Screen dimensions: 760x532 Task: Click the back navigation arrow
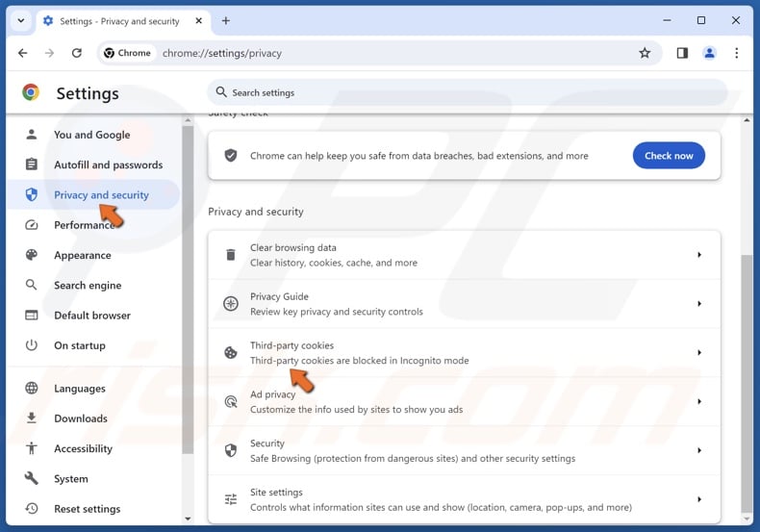[x=23, y=53]
